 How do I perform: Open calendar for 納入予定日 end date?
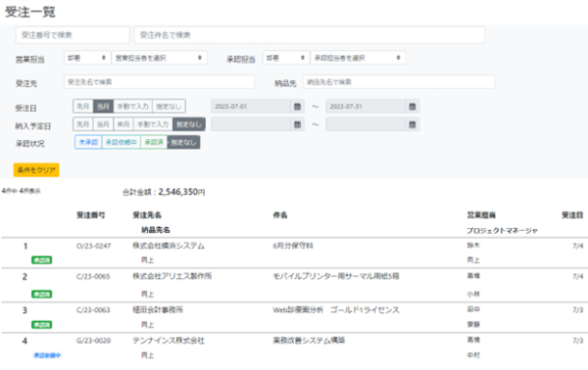pyautogui.click(x=413, y=124)
